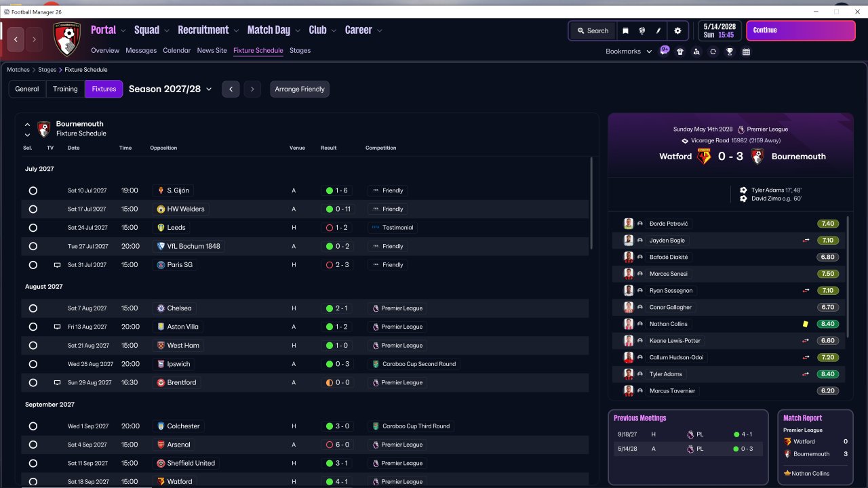Click Nathan Collins' yellow card icon
Screen dimensions: 868x488
tap(806, 324)
